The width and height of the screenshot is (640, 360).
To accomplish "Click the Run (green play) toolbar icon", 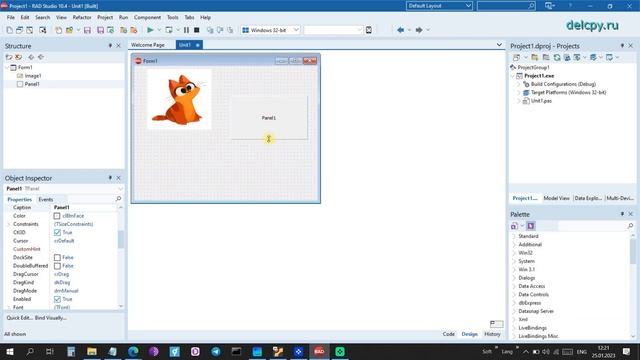I will pyautogui.click(x=150, y=30).
